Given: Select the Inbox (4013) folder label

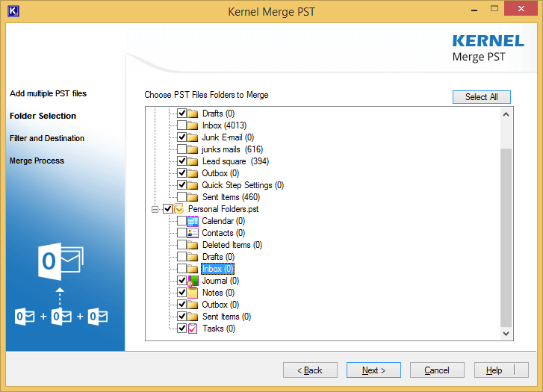Looking at the screenshot, I should click(x=224, y=125).
